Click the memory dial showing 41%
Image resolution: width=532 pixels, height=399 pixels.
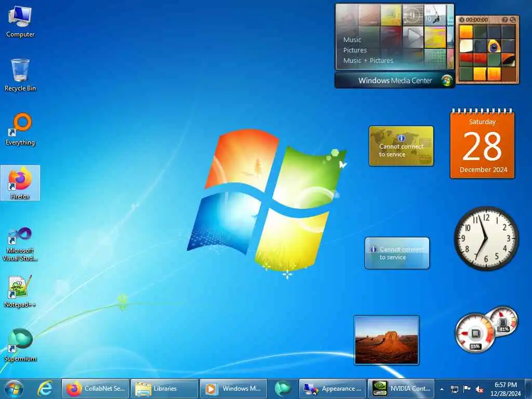[x=504, y=321]
